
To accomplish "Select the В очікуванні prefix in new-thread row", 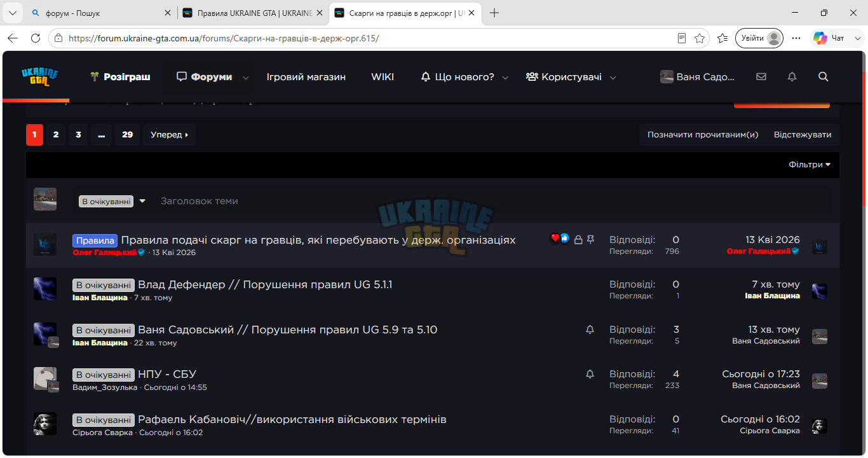I will pos(106,201).
